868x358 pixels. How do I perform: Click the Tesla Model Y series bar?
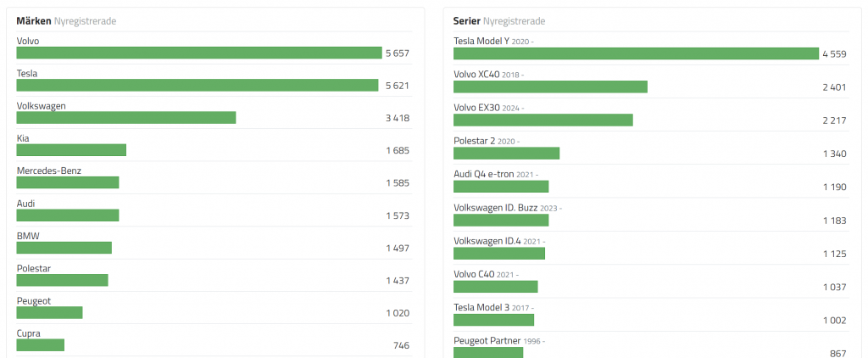pyautogui.click(x=636, y=54)
